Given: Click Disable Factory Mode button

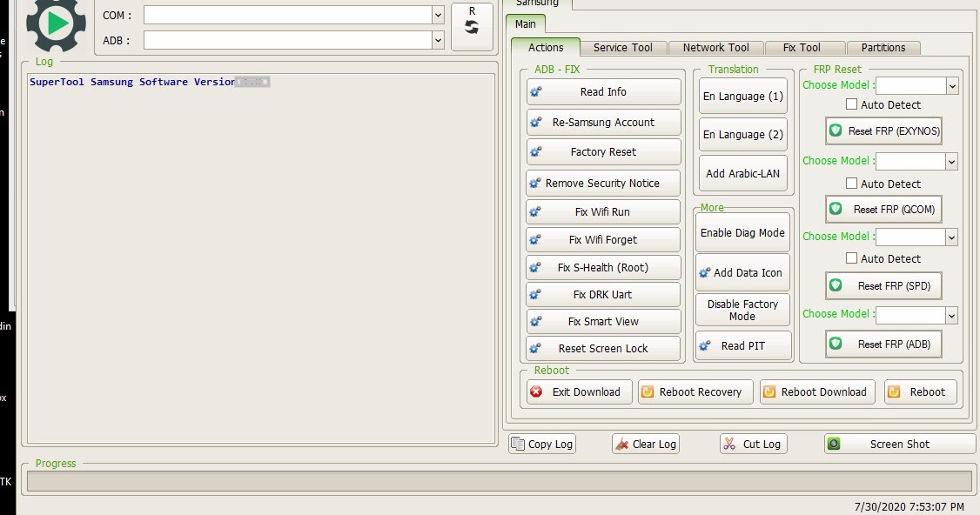Looking at the screenshot, I should [x=742, y=310].
